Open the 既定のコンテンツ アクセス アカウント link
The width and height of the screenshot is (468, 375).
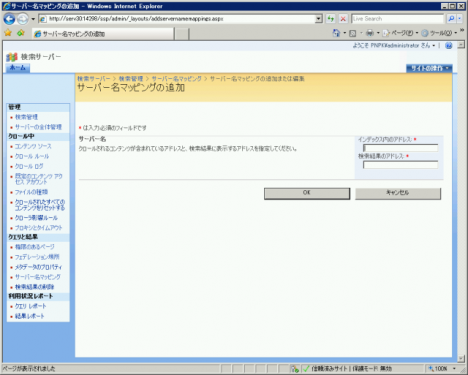coord(39,179)
